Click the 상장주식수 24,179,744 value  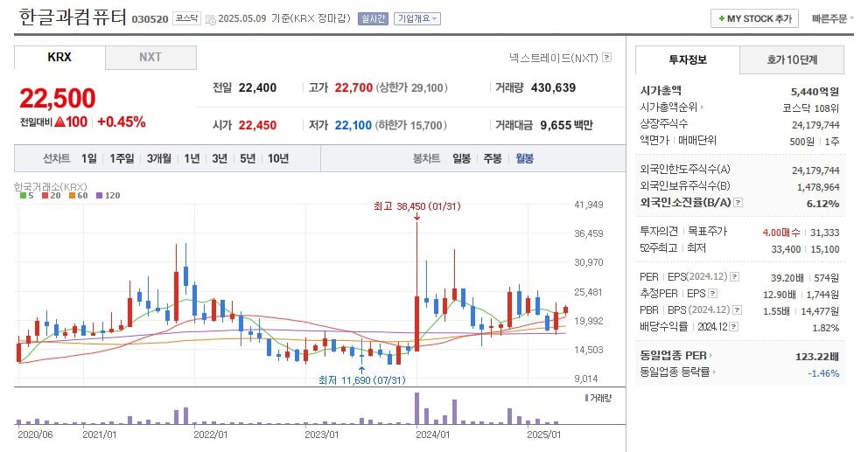click(815, 125)
